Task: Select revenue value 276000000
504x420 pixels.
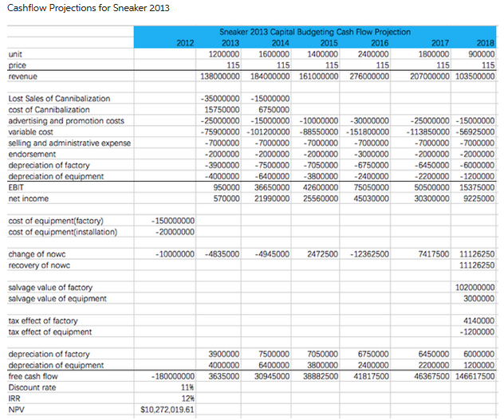Action: (369, 77)
